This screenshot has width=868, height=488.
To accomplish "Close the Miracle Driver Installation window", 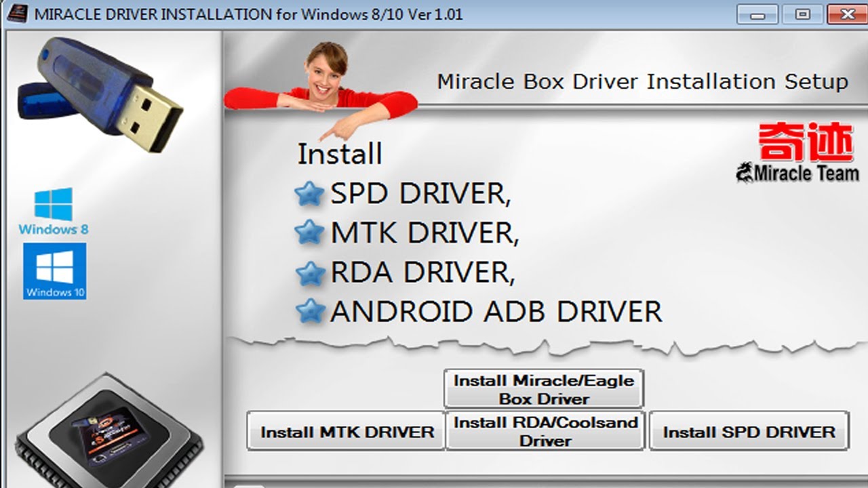I will coord(846,14).
